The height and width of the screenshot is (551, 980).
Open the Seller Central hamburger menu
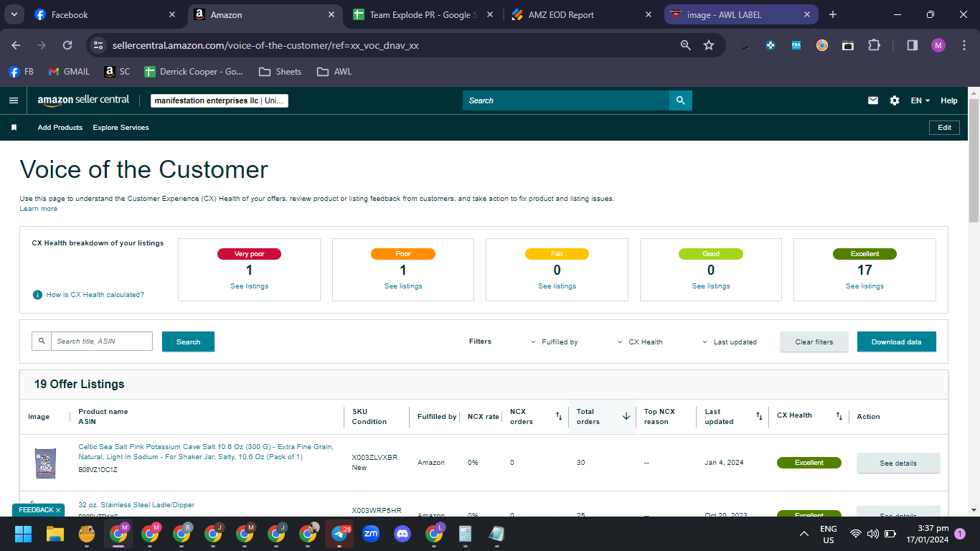click(x=14, y=100)
